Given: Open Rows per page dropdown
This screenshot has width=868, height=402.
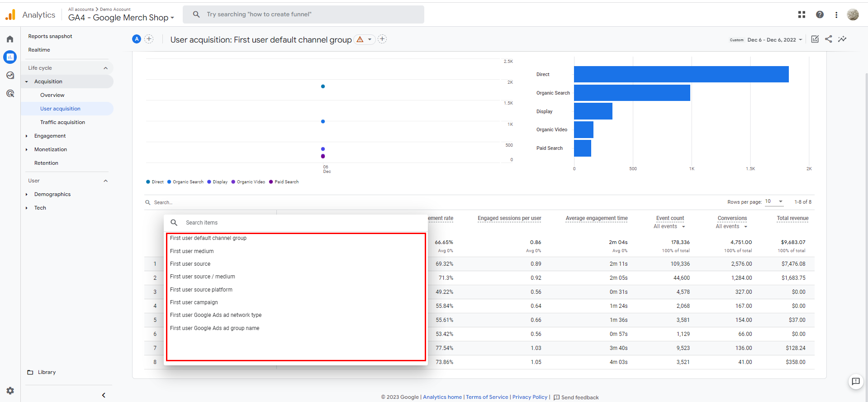Looking at the screenshot, I should 774,201.
